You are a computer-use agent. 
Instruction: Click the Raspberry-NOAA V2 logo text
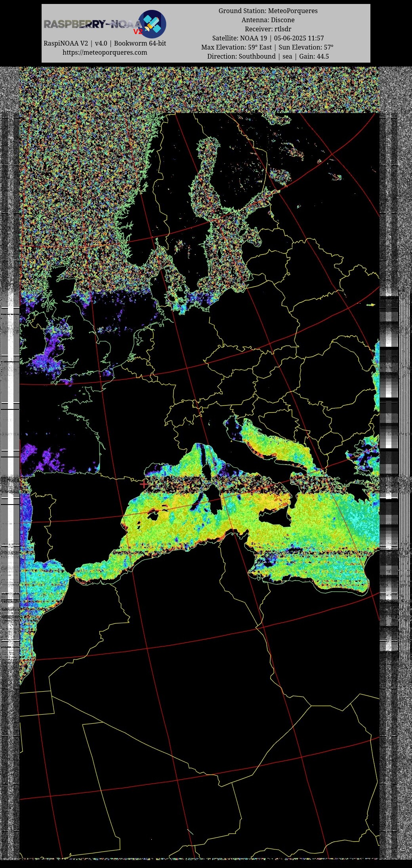pyautogui.click(x=93, y=25)
